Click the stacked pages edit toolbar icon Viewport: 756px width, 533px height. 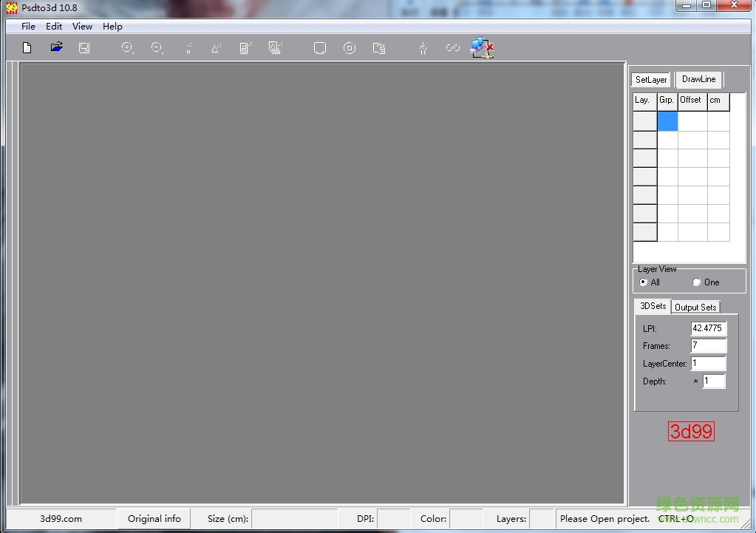click(276, 47)
